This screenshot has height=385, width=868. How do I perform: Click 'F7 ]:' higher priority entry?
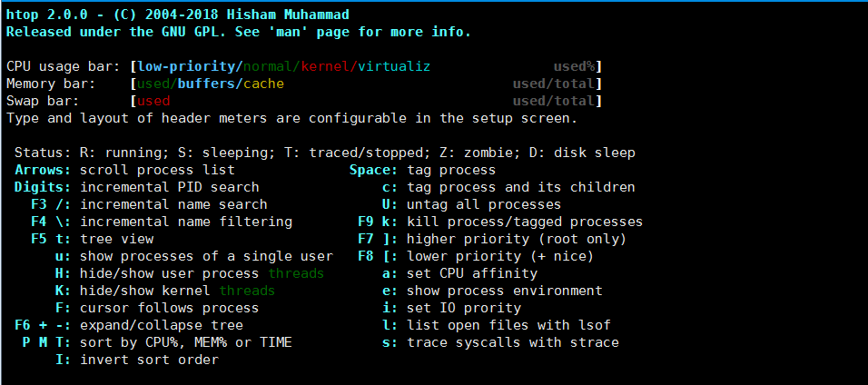[378, 240]
